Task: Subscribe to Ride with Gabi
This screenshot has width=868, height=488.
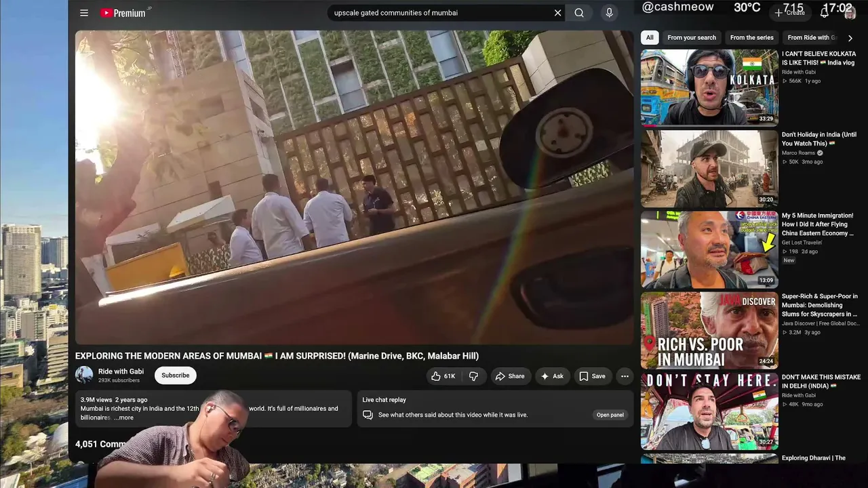Action: coord(175,375)
